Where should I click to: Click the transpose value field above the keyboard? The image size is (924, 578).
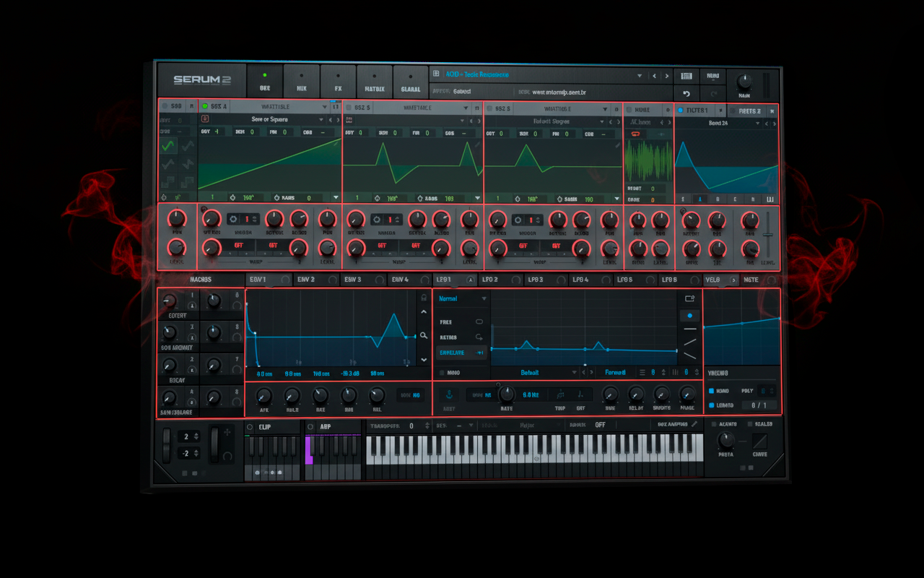tap(411, 426)
